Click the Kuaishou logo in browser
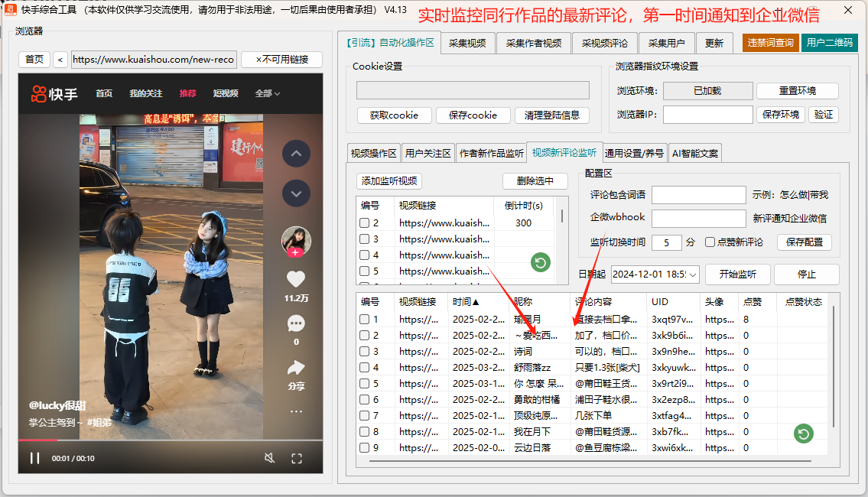 click(54, 93)
